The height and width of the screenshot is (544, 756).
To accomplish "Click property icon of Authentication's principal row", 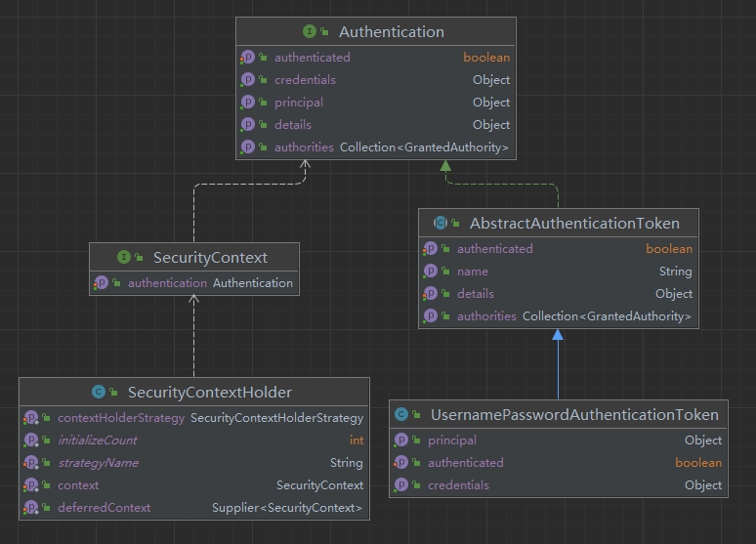I will (247, 103).
